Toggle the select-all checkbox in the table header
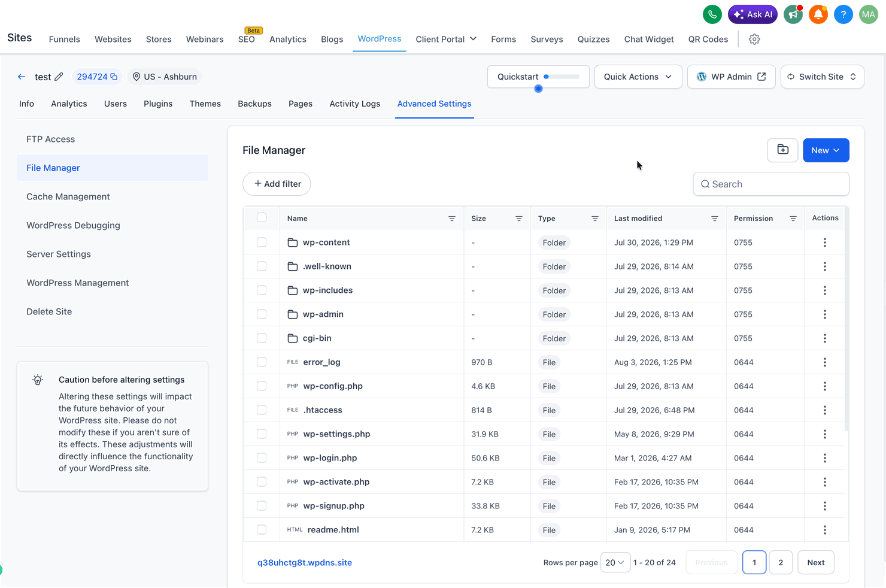This screenshot has height=588, width=886. click(x=262, y=217)
